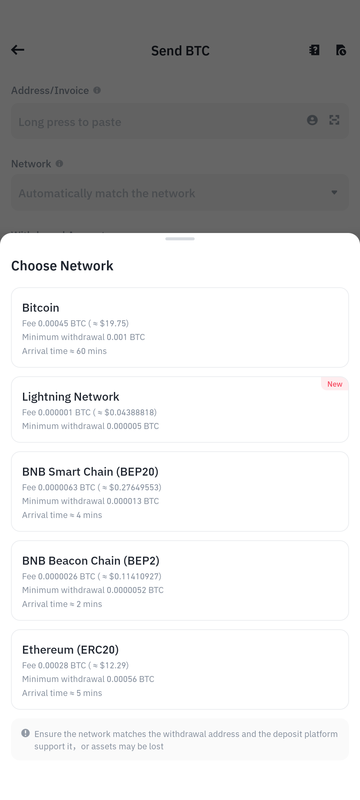Tap the Send BTC page title
The image size is (360, 800).
click(x=180, y=51)
